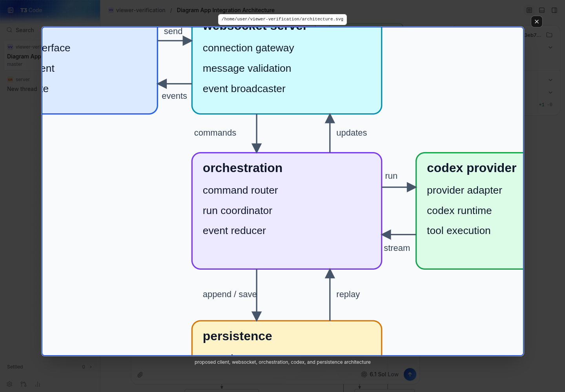Open the 6.1 Sol Low model selector
The height and width of the screenshot is (392, 565).
380,374
